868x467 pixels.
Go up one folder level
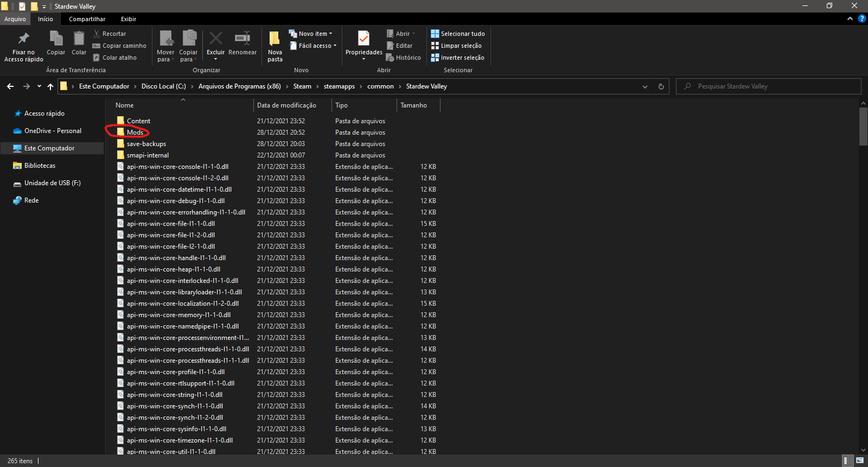tap(50, 86)
